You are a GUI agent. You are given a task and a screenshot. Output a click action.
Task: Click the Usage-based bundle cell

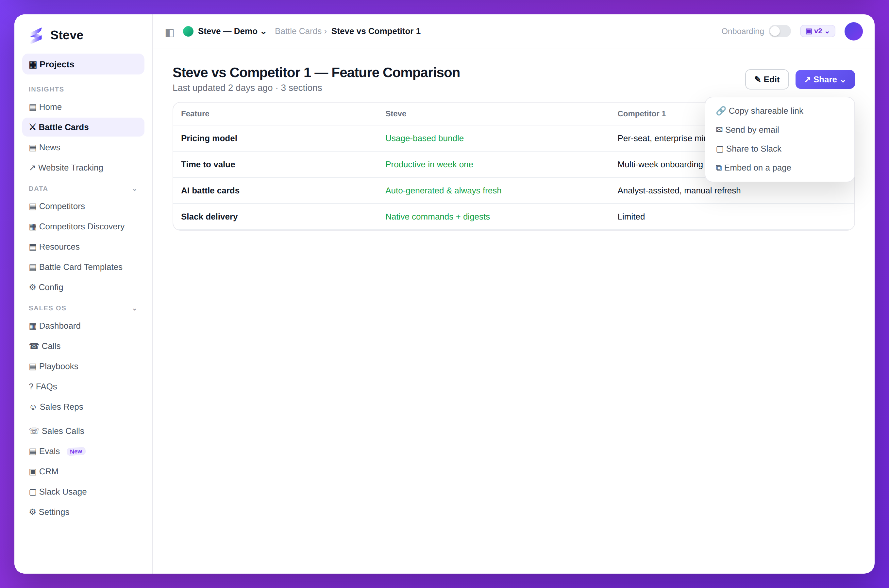coord(425,139)
